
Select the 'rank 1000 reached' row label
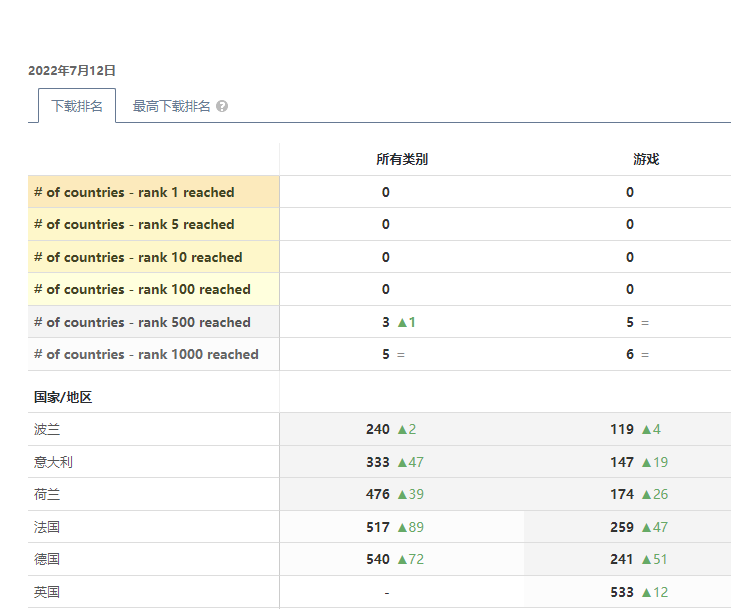[x=146, y=354]
